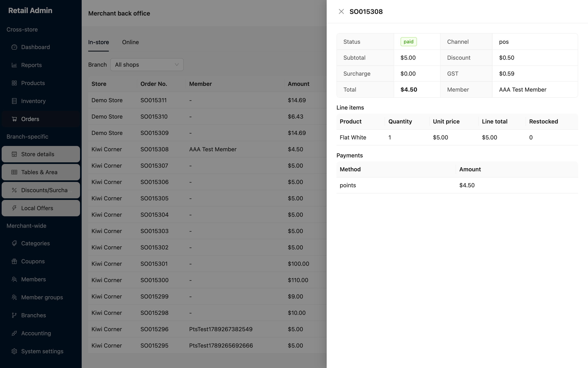Open the Branch All shops dropdown

pyautogui.click(x=147, y=64)
